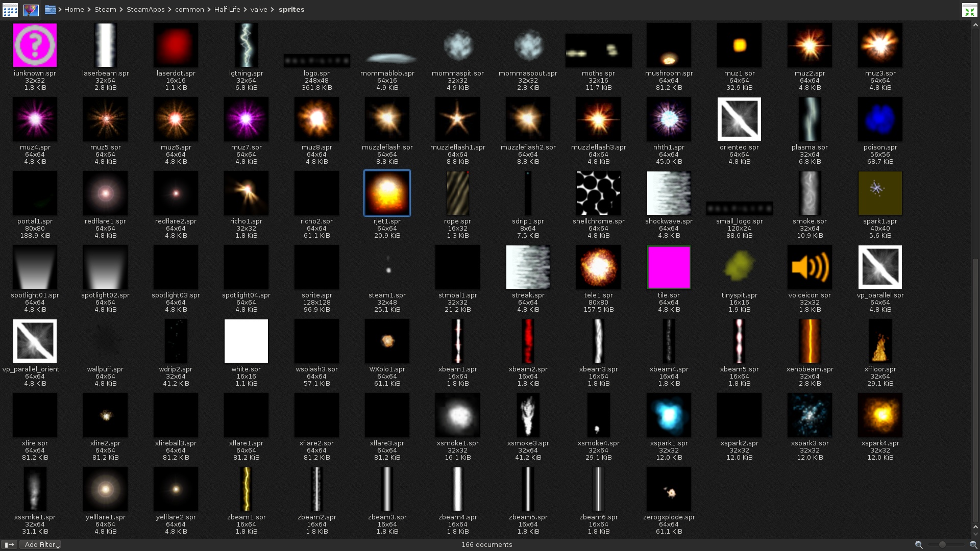This screenshot has height=551, width=980.
Task: Expand the chevron after Steam breadcrumb
Action: point(121,10)
